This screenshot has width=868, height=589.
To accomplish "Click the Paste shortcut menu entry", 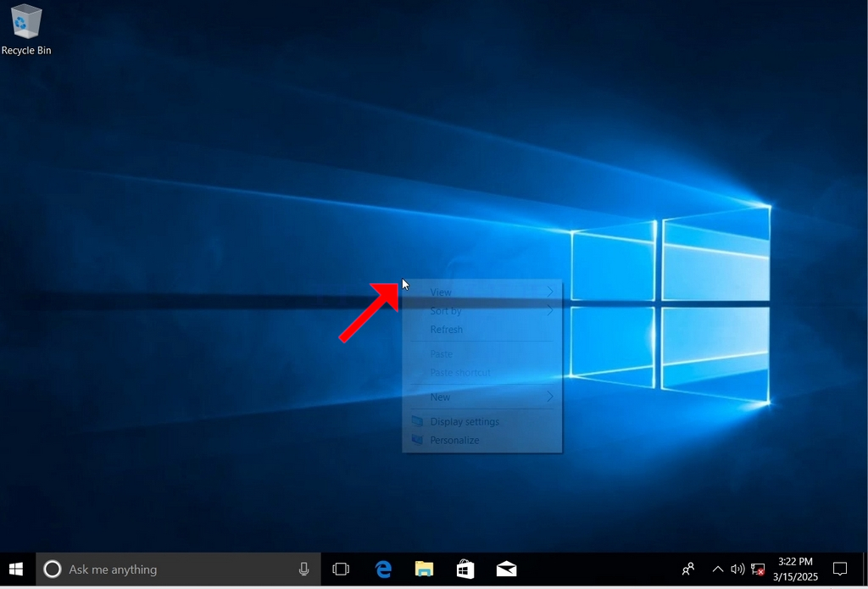I will click(482, 373).
